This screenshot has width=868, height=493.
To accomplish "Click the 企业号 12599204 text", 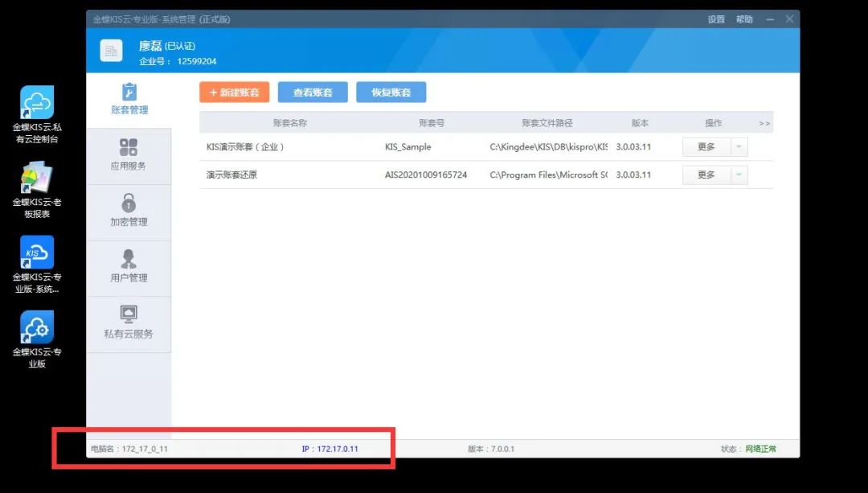I will click(x=178, y=61).
